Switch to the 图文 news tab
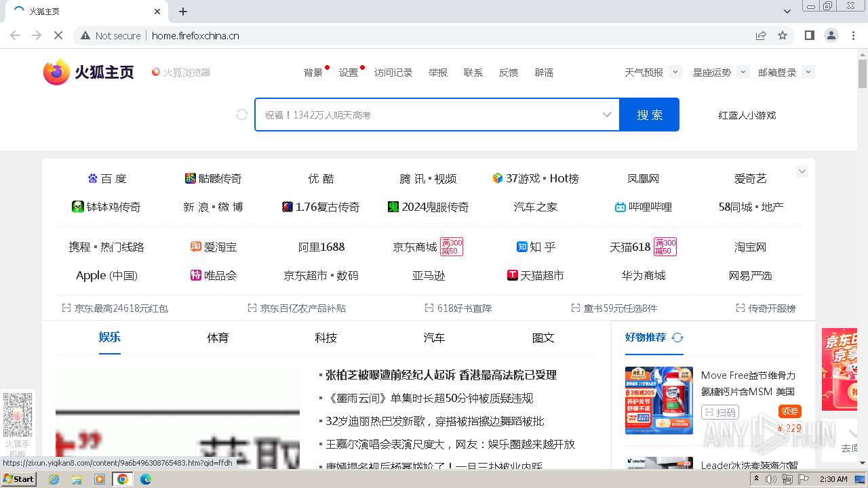This screenshot has width=868, height=488. tap(543, 338)
